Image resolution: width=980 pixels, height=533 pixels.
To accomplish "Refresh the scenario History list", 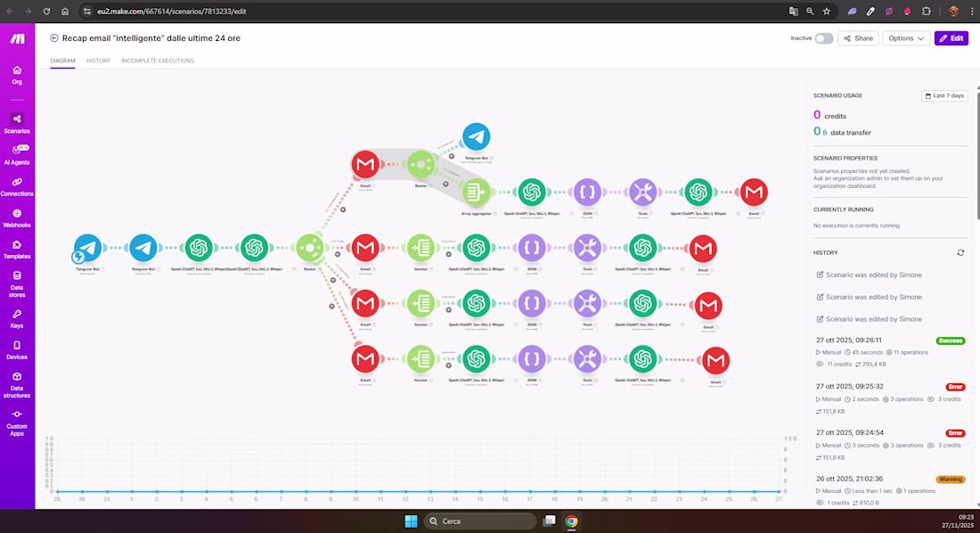I will (960, 253).
